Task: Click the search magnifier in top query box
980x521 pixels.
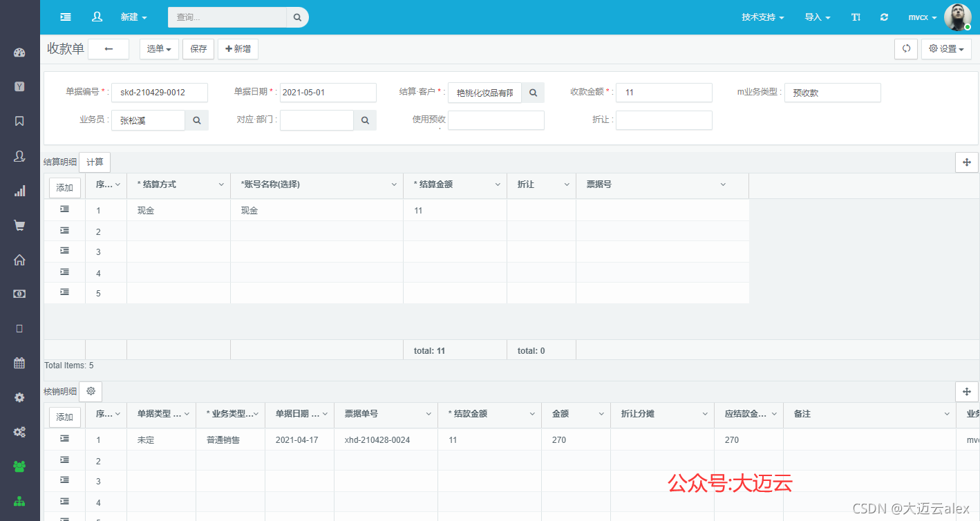Action: 297,17
